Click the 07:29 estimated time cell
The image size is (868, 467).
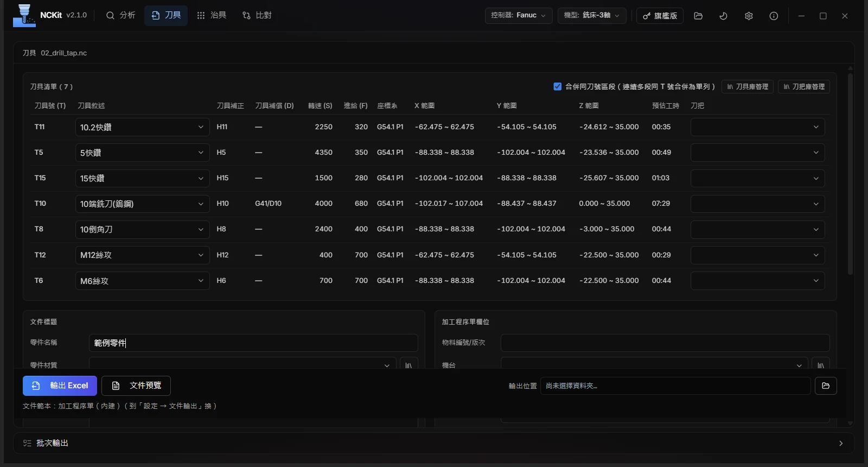click(661, 204)
